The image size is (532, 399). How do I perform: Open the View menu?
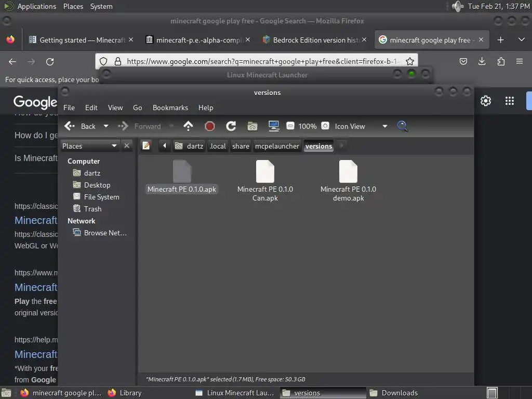pyautogui.click(x=115, y=108)
